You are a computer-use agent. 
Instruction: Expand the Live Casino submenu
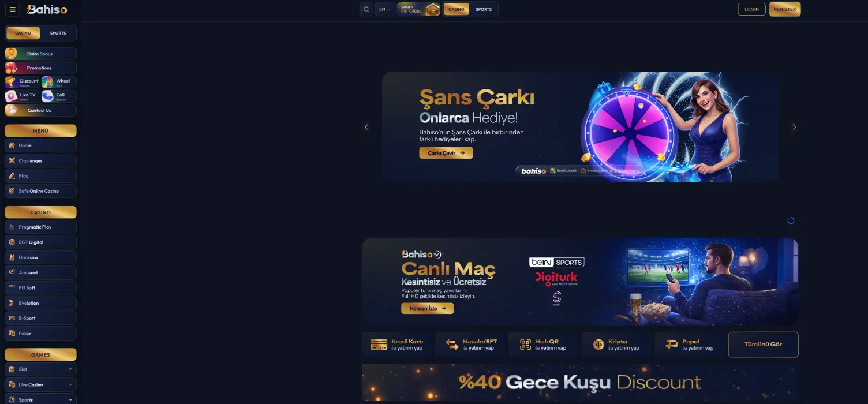coord(40,384)
